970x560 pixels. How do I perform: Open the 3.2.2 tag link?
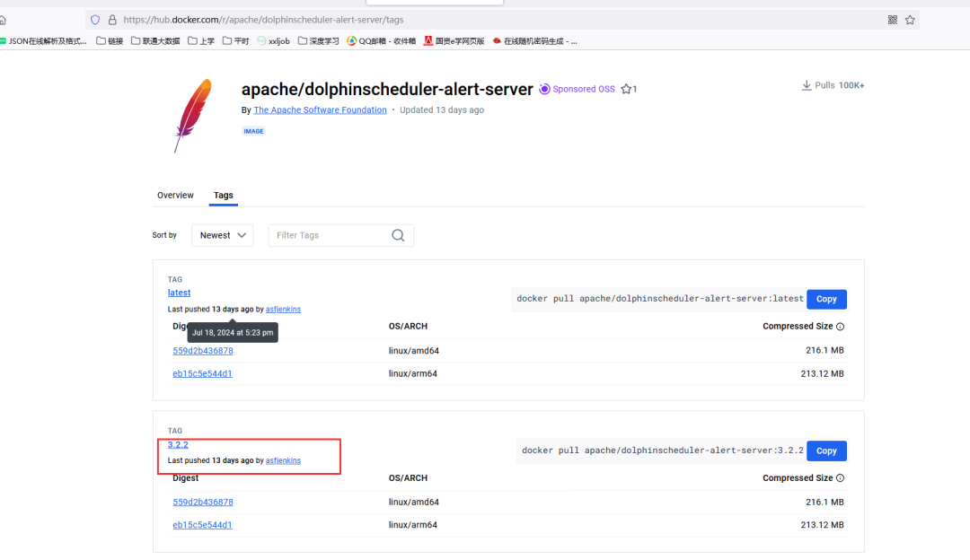coord(178,444)
